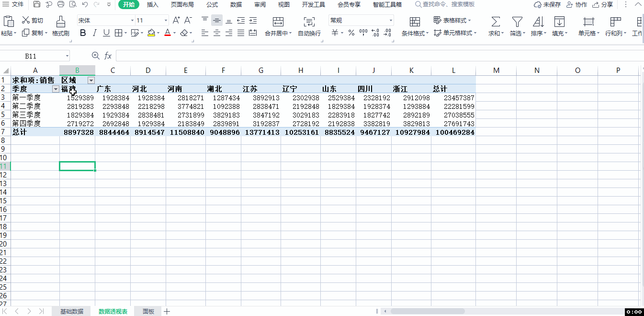This screenshot has height=316, width=644.
Task: Open the Formulas (公式) tab
Action: point(212,4)
